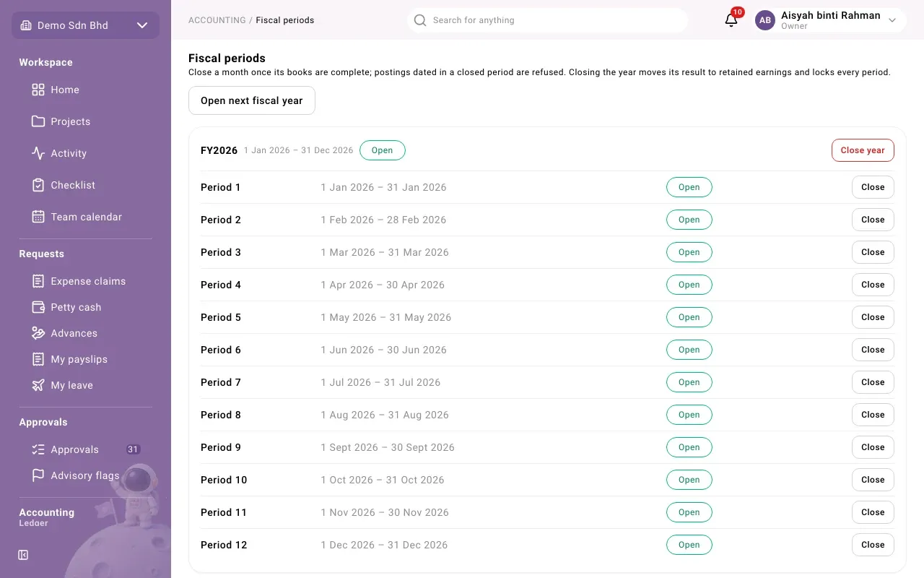Close Period 9
This screenshot has width=924, height=578.
pyautogui.click(x=873, y=447)
